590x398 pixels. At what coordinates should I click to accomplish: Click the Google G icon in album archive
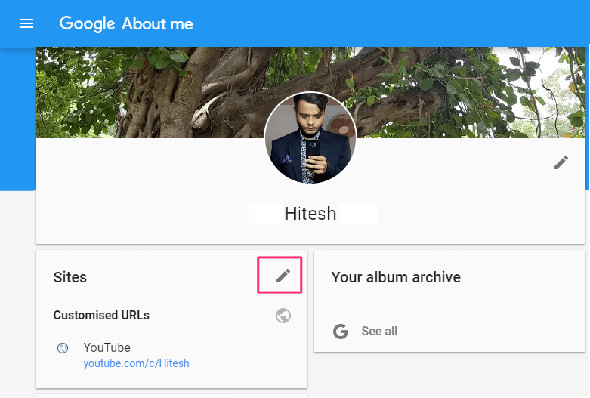pos(341,331)
